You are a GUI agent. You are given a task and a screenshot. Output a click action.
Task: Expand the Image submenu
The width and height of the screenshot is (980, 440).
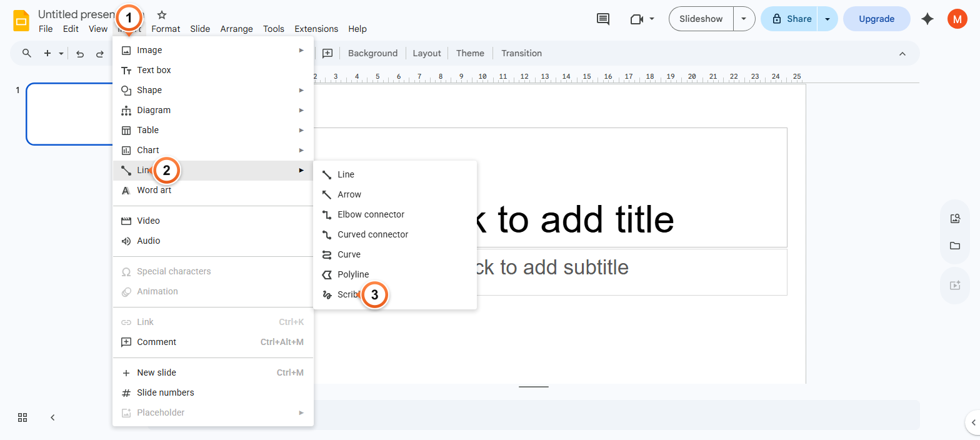coord(213,50)
